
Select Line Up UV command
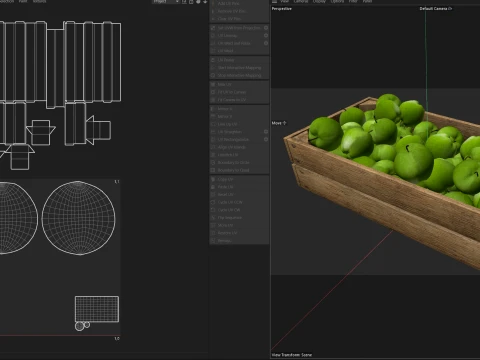click(x=239, y=124)
